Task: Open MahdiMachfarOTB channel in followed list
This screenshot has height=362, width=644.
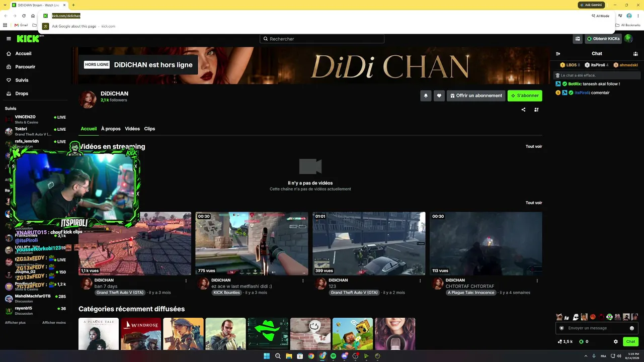Action: coord(35,299)
